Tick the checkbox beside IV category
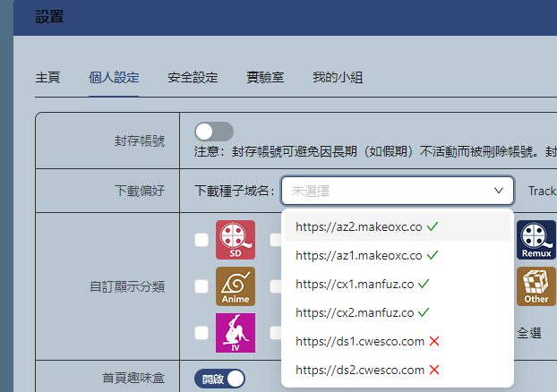Image resolution: width=557 pixels, height=392 pixels. coord(201,333)
